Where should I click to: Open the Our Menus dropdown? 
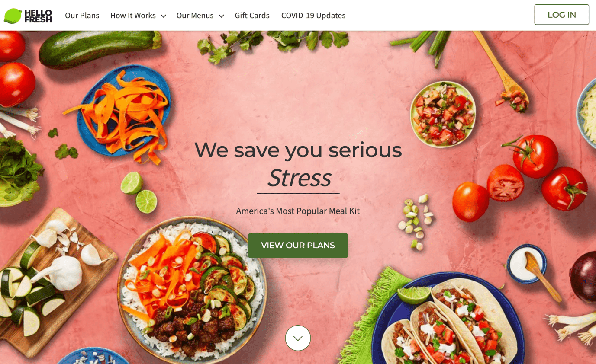(x=195, y=16)
